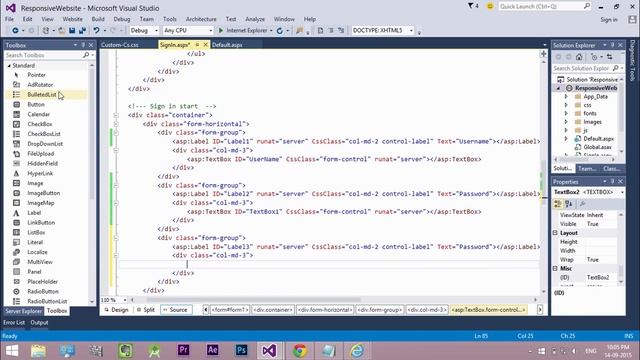Select the Global.asax file in Solution Explorer
Viewport: 640px width, 360px height.
tap(598, 147)
